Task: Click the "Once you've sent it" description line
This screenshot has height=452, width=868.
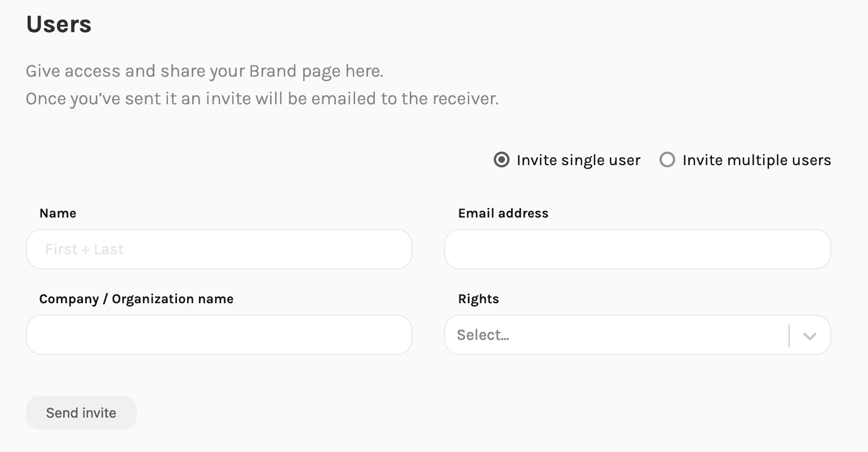Action: point(262,99)
